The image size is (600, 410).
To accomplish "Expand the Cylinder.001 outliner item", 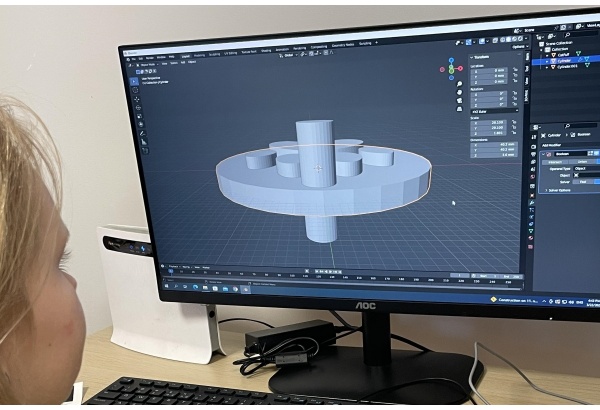I will [x=547, y=67].
